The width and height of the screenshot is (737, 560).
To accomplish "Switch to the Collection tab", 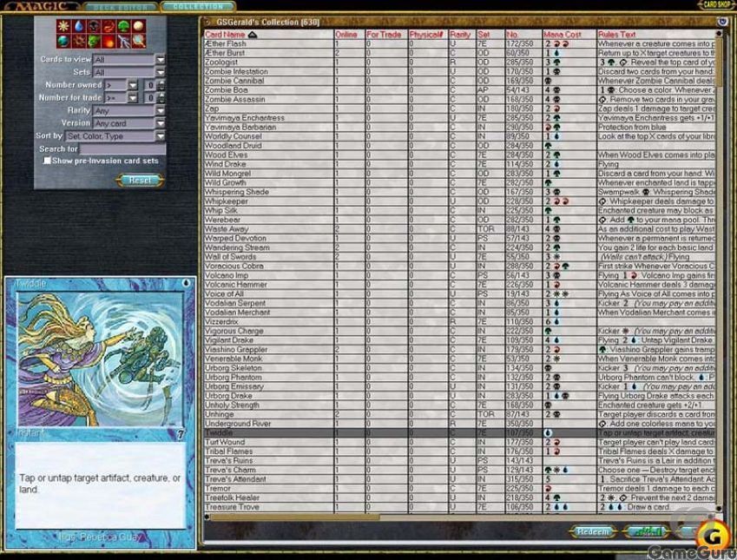I will 198,7.
